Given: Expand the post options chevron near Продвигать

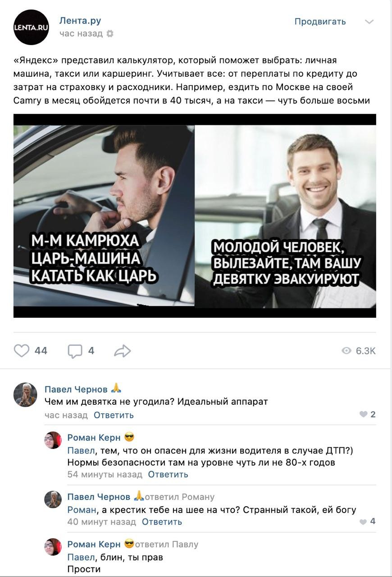Looking at the screenshot, I should [x=369, y=22].
